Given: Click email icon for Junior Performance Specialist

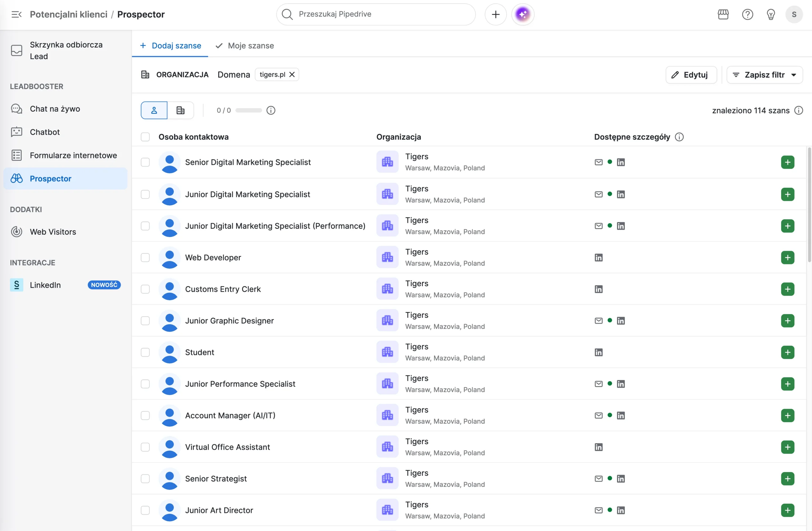Looking at the screenshot, I should [x=599, y=383].
